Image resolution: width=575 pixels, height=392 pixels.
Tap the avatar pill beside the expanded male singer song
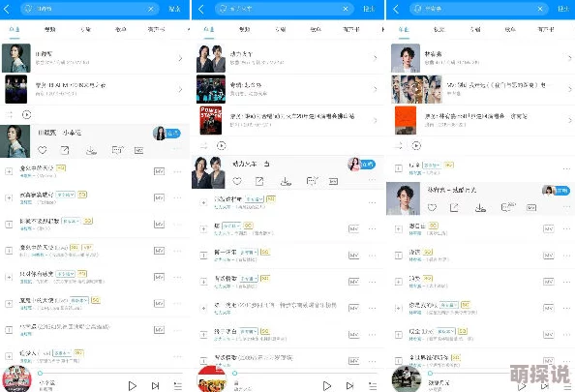coord(556,191)
